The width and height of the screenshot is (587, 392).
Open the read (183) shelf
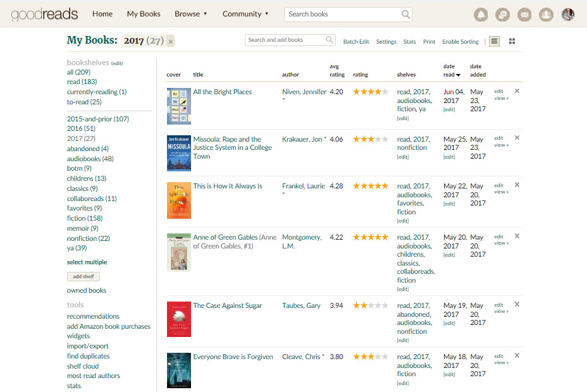(82, 82)
